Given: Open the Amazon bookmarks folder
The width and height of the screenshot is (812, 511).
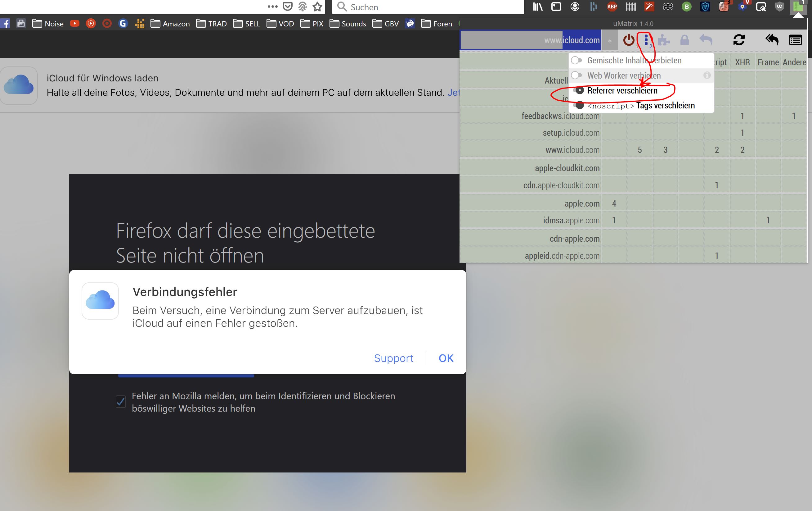Looking at the screenshot, I should tap(170, 24).
